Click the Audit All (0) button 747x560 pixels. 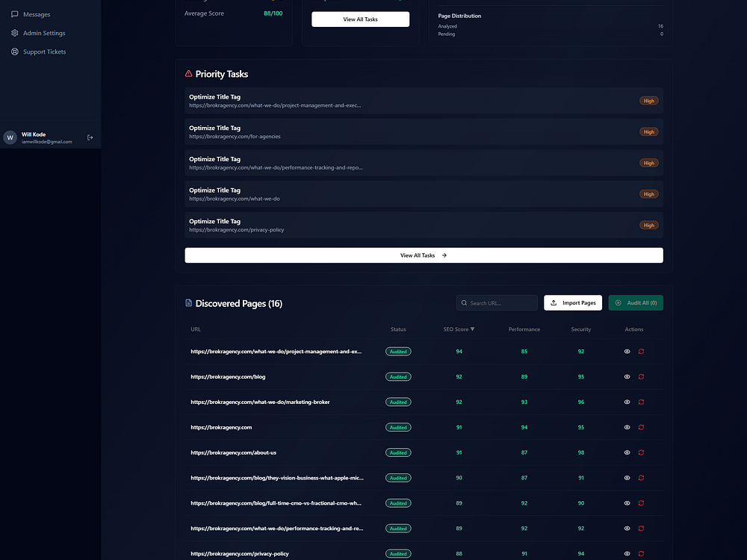pos(636,303)
